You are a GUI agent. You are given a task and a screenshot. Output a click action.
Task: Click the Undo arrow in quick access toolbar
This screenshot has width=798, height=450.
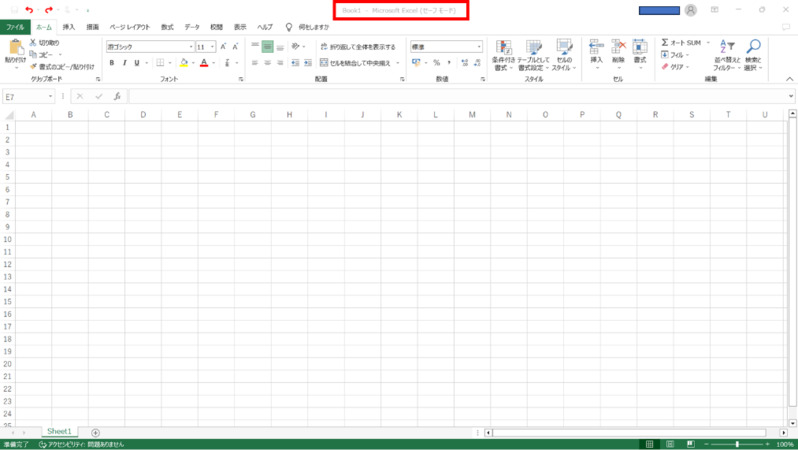[x=29, y=10]
